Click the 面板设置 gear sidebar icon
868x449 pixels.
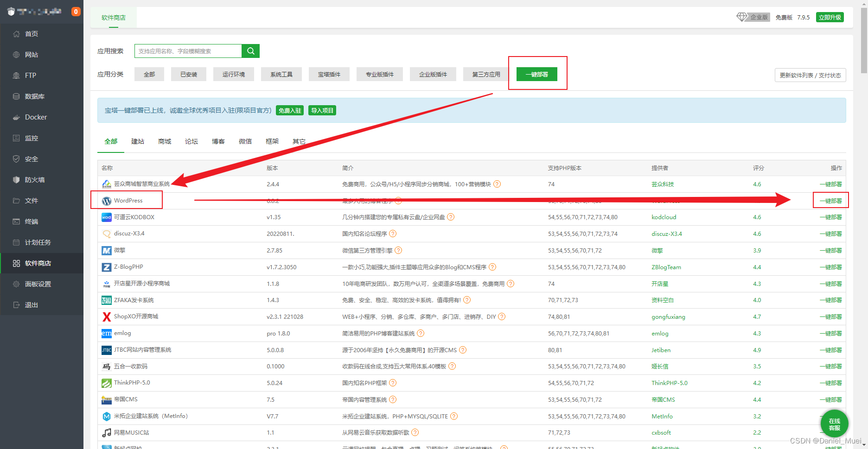[16, 284]
